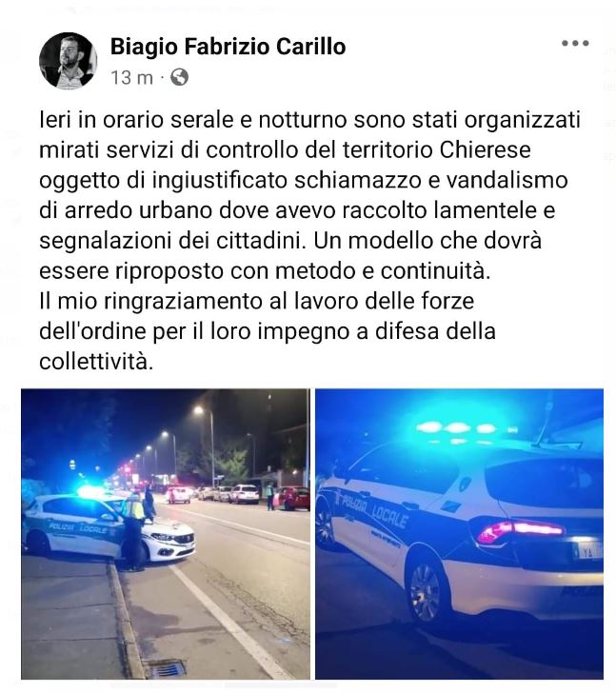
Task: Click the Polizia Locale lettering in the right photo
Action: click(x=372, y=509)
